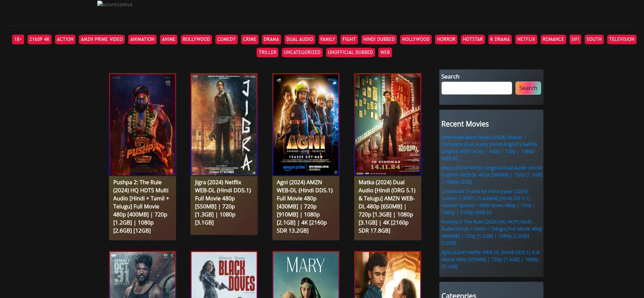Select the FIGHT tag
644x298 pixels.
pos(349,39)
